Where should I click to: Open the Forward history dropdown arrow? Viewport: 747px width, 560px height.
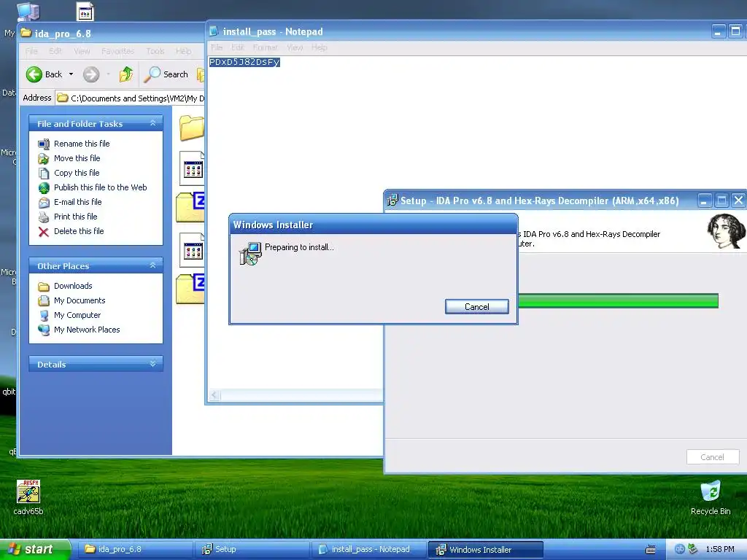(108, 74)
